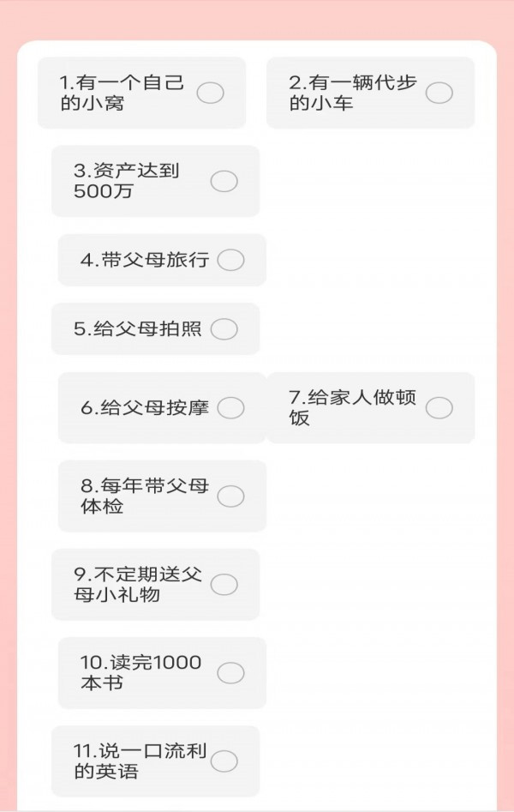This screenshot has width=514, height=812.
Task: Enable the radio button next to 给父母按摩
Action: 230,408
